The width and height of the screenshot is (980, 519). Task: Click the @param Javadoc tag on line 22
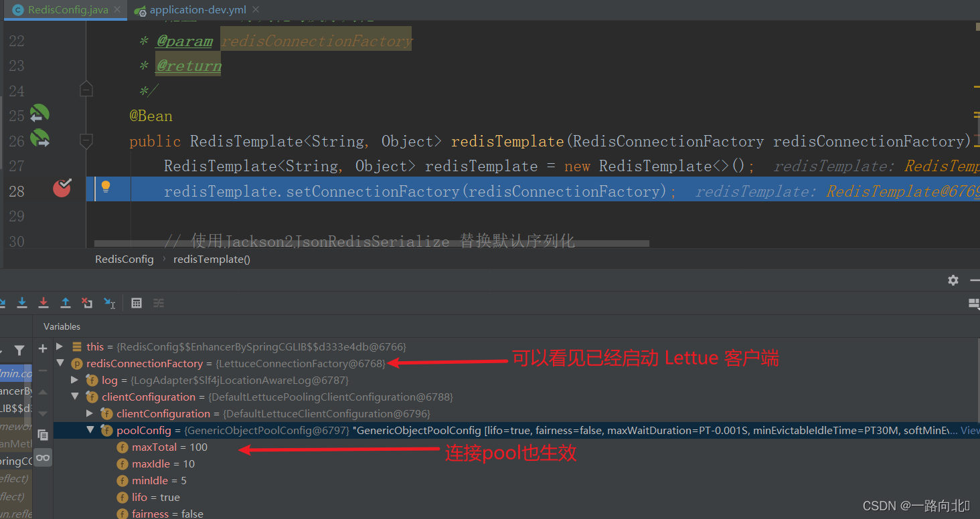[x=184, y=41]
